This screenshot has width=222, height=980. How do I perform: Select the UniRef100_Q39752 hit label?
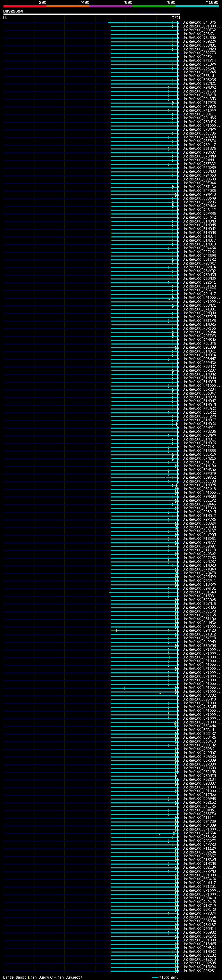(199, 477)
